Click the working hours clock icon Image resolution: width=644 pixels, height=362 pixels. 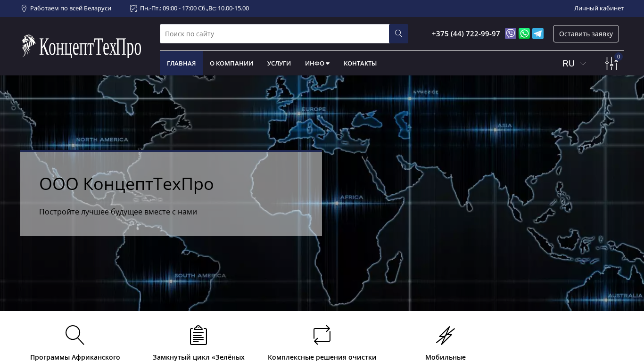pyautogui.click(x=133, y=8)
